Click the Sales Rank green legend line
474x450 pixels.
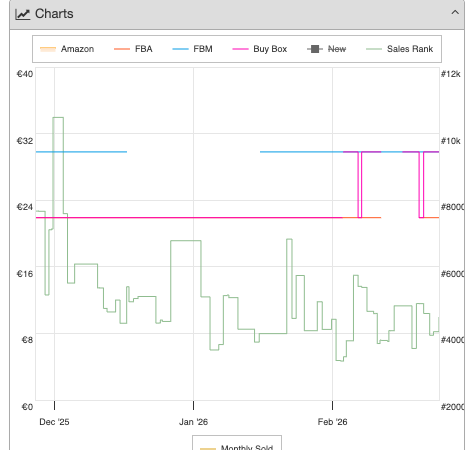pos(374,49)
